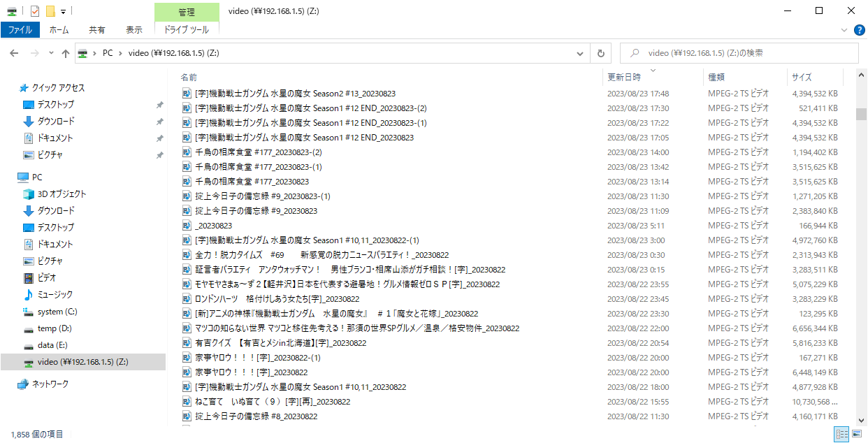The width and height of the screenshot is (868, 443).
Task: Click the scrollbar up arrow
Action: [x=861, y=75]
